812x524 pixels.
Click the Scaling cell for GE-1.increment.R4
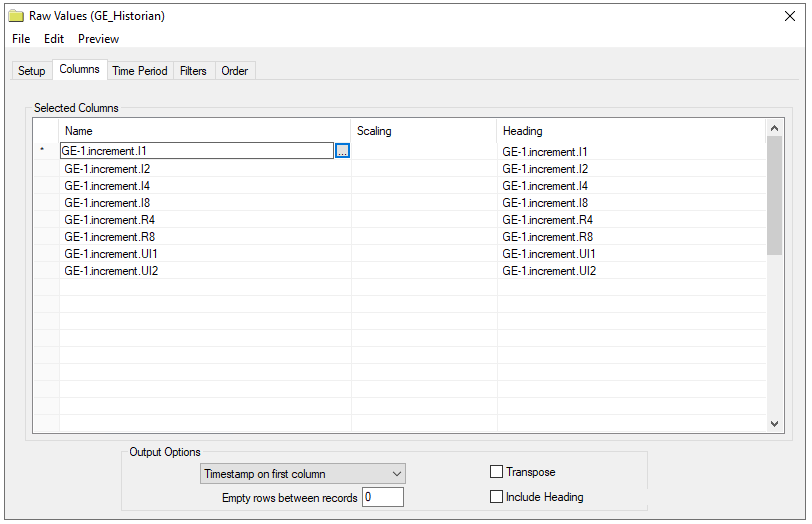(x=424, y=220)
